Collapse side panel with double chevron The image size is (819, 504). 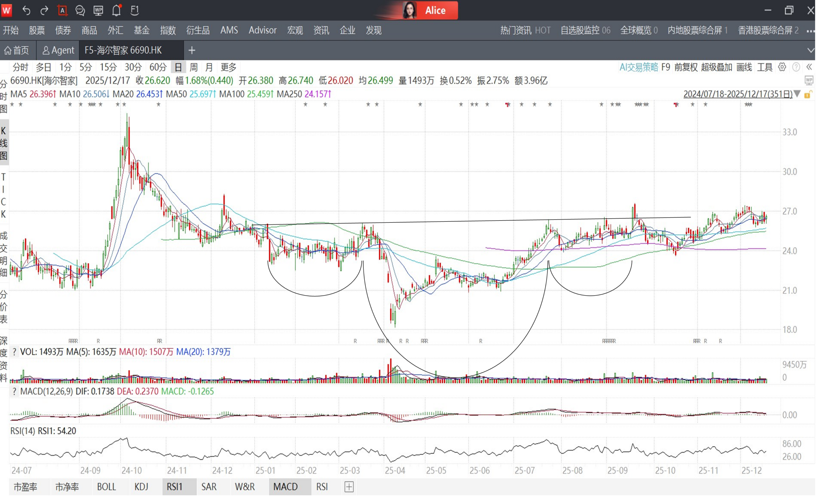click(809, 67)
